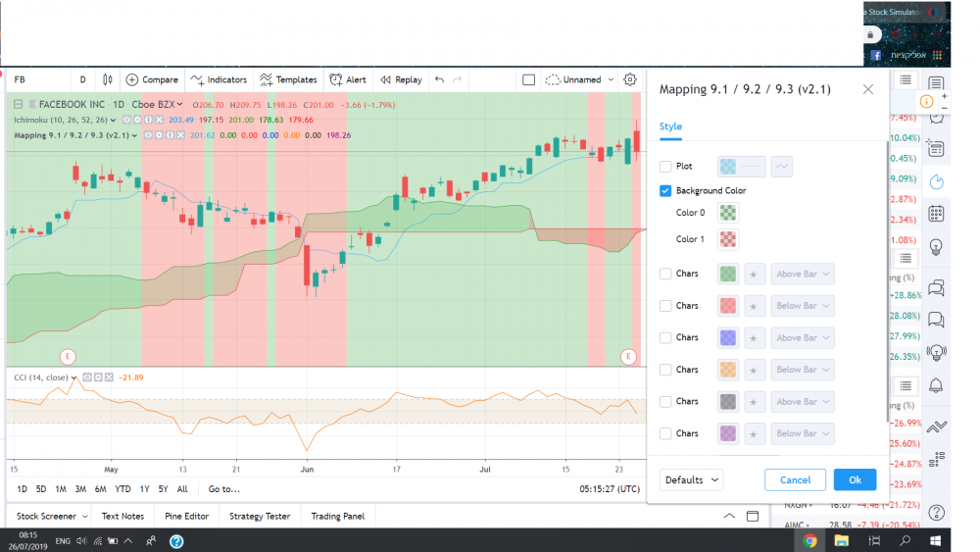This screenshot has width=980, height=552.
Task: Open the Calendar sidebar icon
Action: click(936, 214)
